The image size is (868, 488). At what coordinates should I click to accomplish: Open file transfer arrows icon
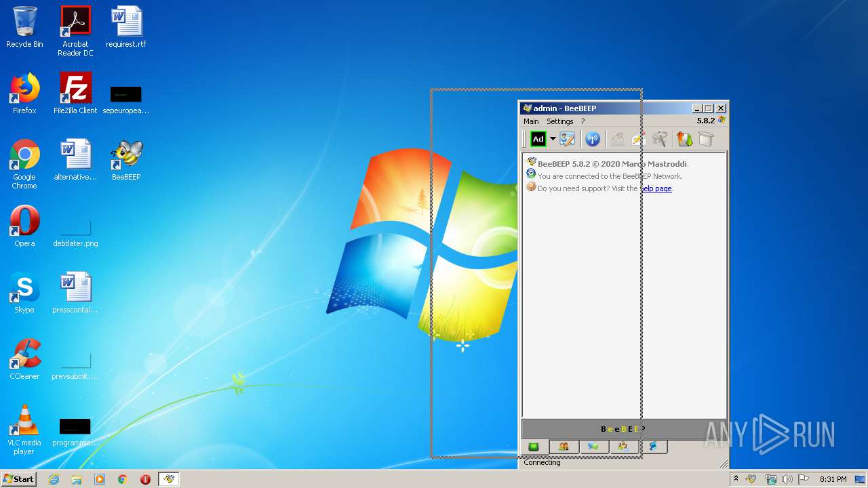coord(685,139)
